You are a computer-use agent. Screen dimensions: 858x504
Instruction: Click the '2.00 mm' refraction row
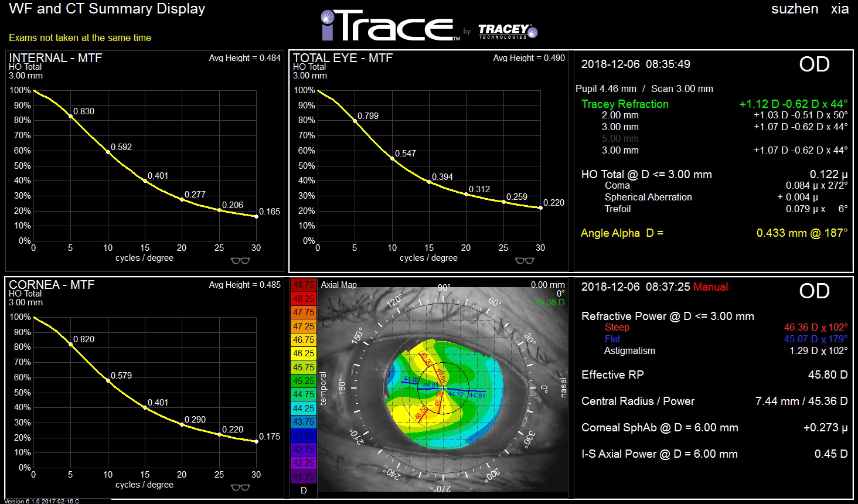click(724, 115)
